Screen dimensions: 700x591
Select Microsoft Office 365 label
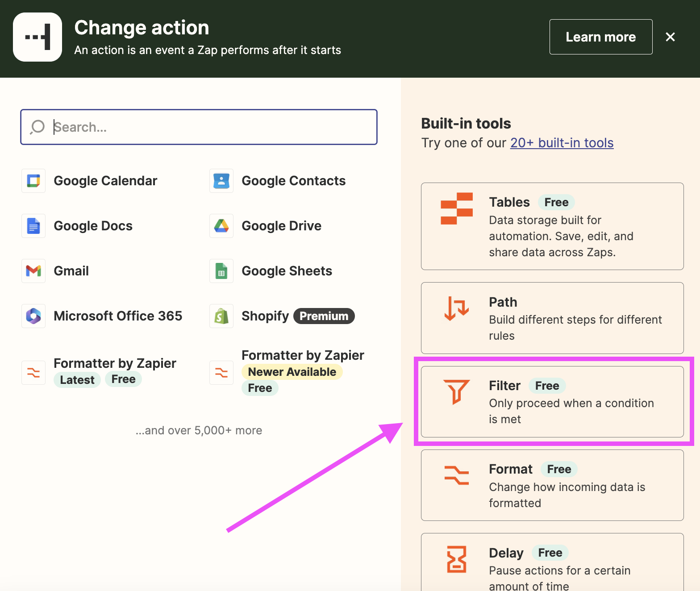[x=118, y=316]
